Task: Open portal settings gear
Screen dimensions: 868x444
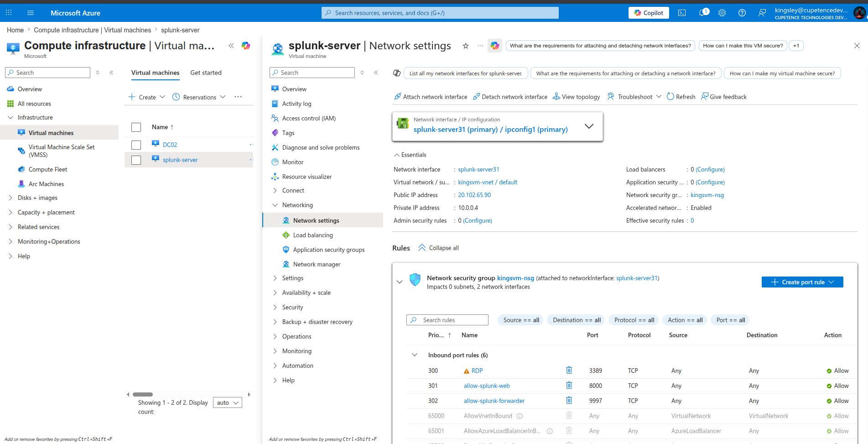Action: pos(722,13)
